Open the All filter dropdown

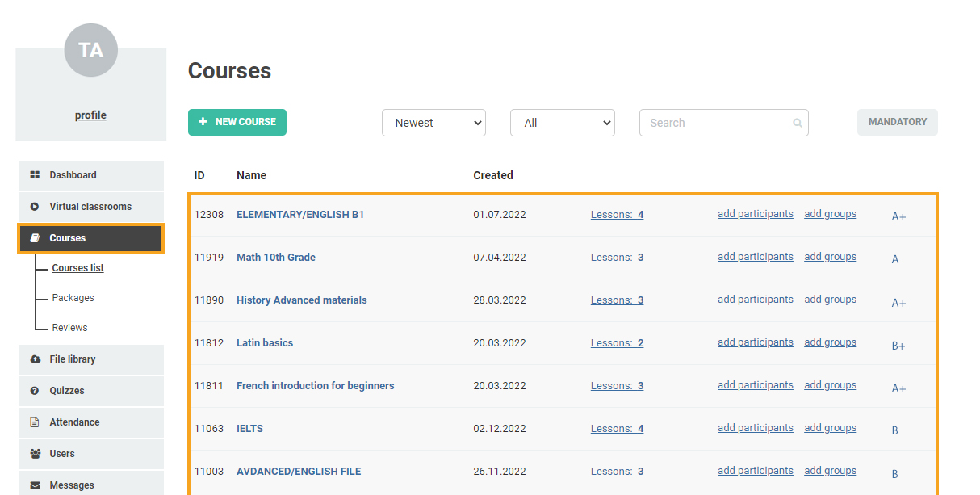[562, 123]
